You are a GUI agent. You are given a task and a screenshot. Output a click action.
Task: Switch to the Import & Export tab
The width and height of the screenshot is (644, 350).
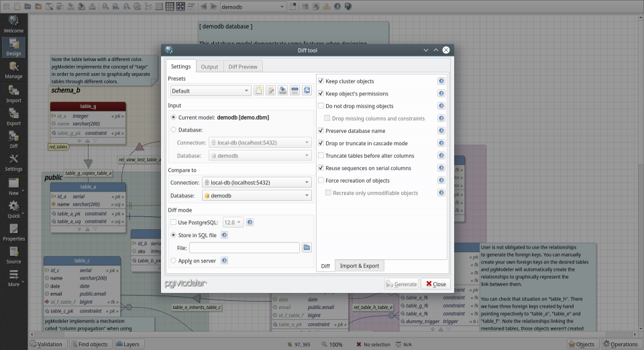point(359,266)
